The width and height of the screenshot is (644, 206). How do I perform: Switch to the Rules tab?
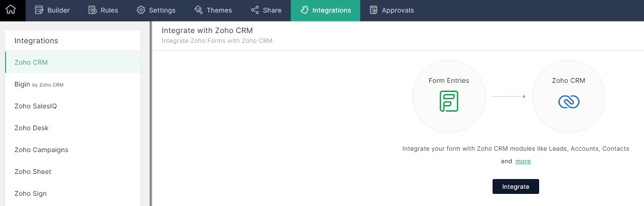(x=103, y=10)
